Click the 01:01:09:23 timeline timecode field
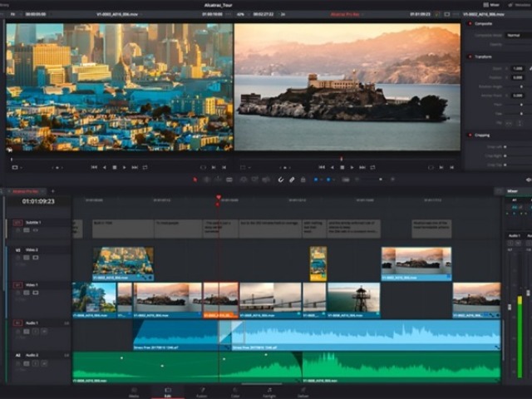This screenshot has width=532, height=399. (x=38, y=201)
